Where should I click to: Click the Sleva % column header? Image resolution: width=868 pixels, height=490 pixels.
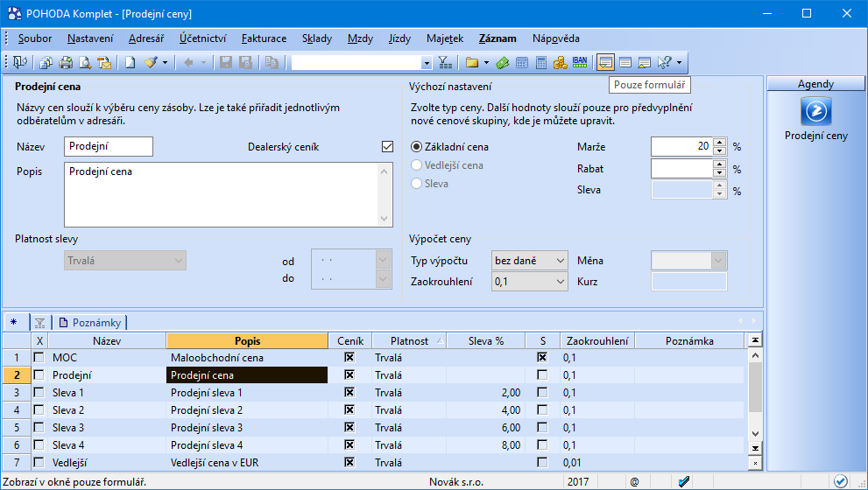(486, 341)
